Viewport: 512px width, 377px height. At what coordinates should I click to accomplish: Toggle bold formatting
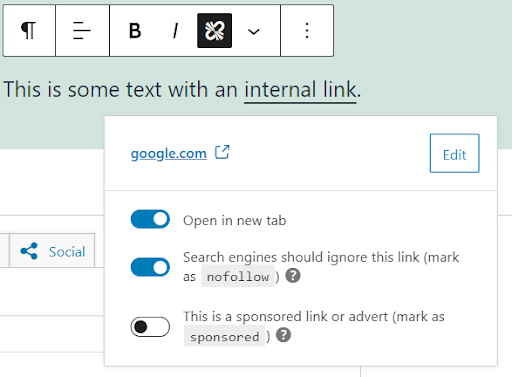[x=135, y=31]
